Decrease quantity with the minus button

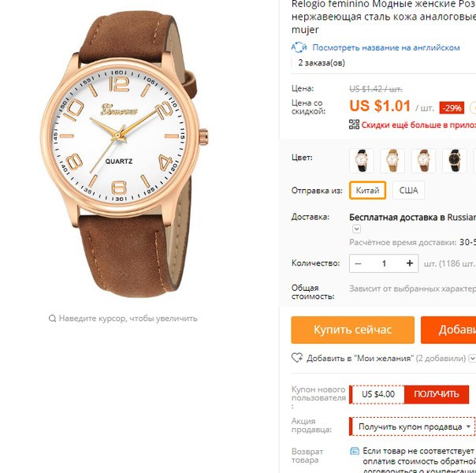point(359,263)
